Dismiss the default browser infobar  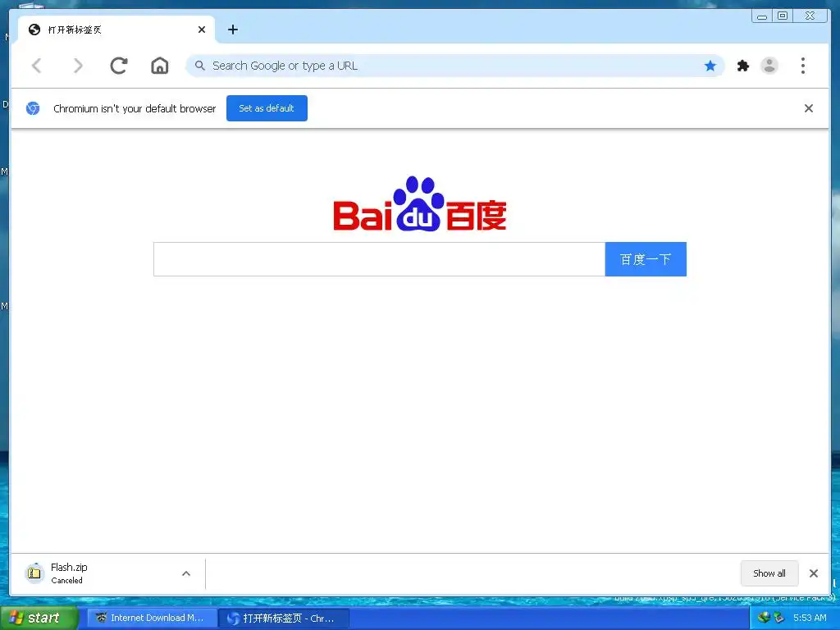click(809, 108)
